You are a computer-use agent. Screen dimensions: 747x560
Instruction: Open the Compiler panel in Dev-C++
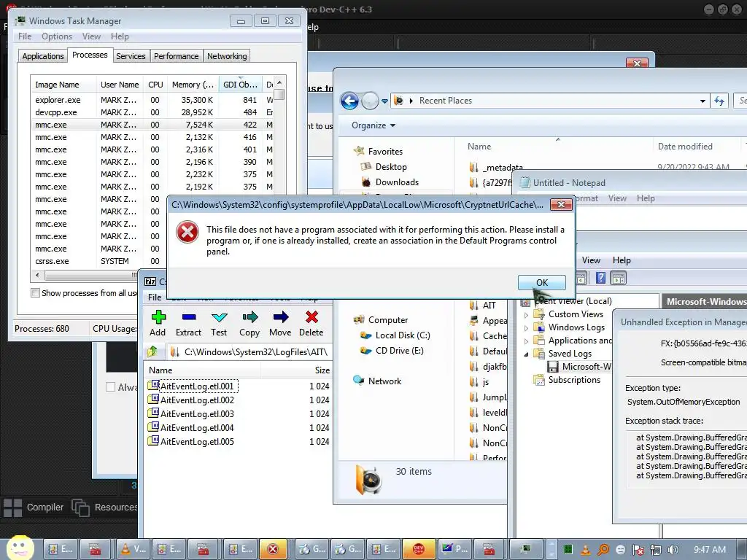[x=34, y=507]
